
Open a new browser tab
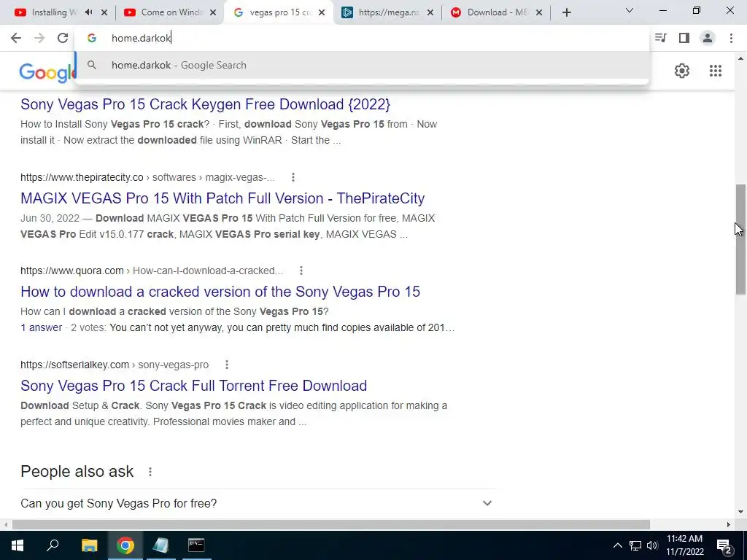(x=566, y=13)
